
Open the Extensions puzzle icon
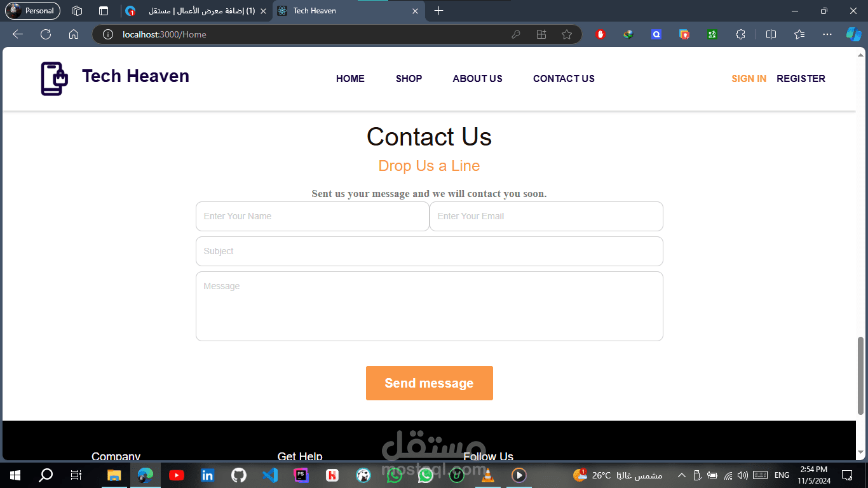point(740,34)
